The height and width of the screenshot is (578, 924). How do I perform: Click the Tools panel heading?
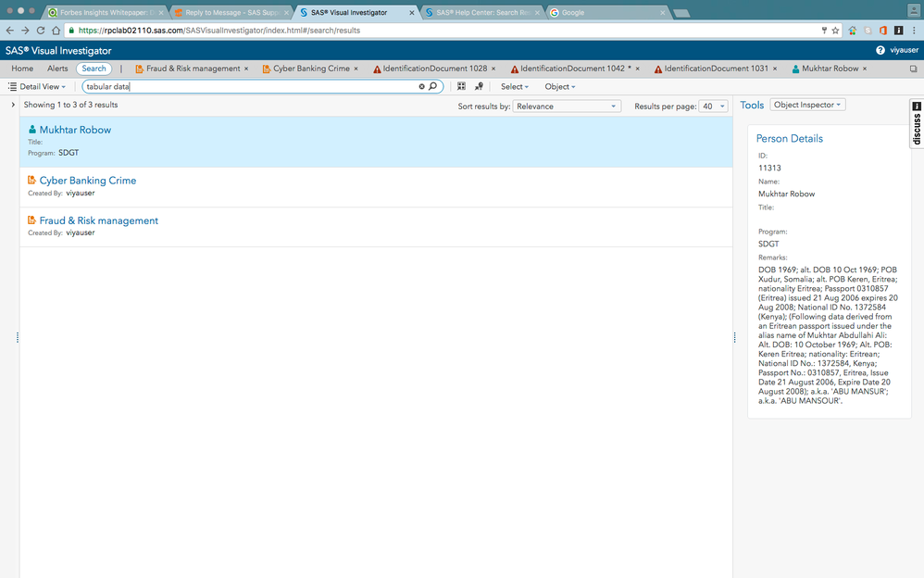tap(752, 105)
